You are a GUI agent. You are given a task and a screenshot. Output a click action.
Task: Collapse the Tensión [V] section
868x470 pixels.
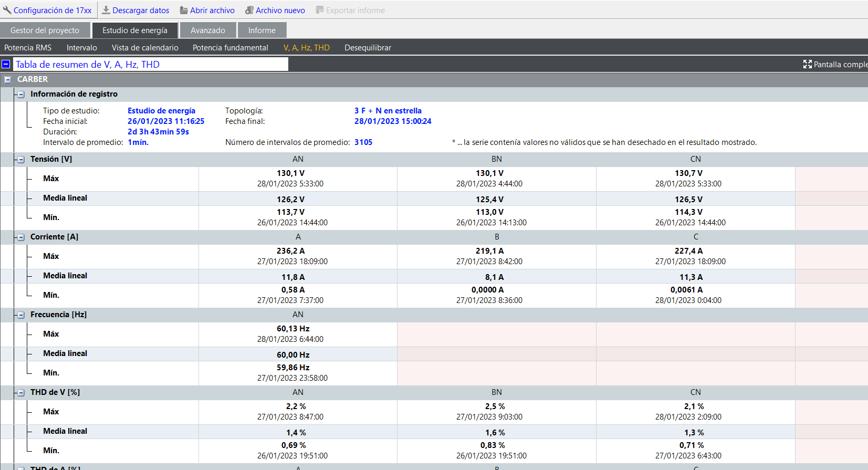pos(21,160)
